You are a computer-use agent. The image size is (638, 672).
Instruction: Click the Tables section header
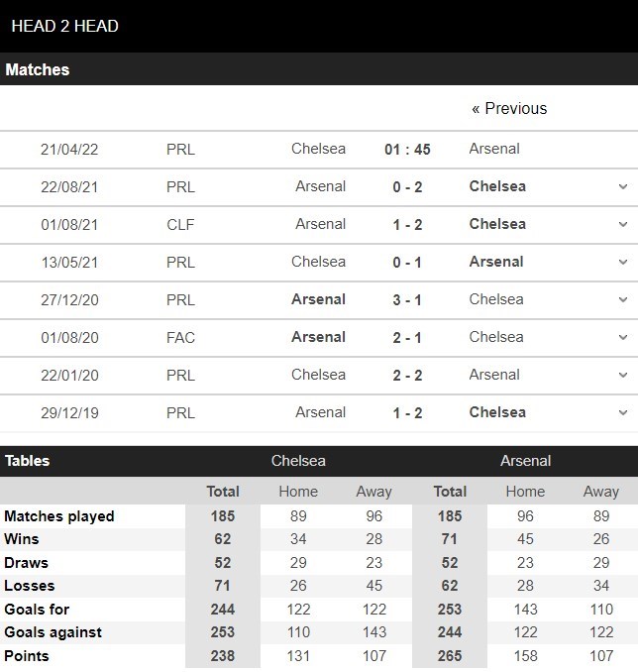(27, 461)
